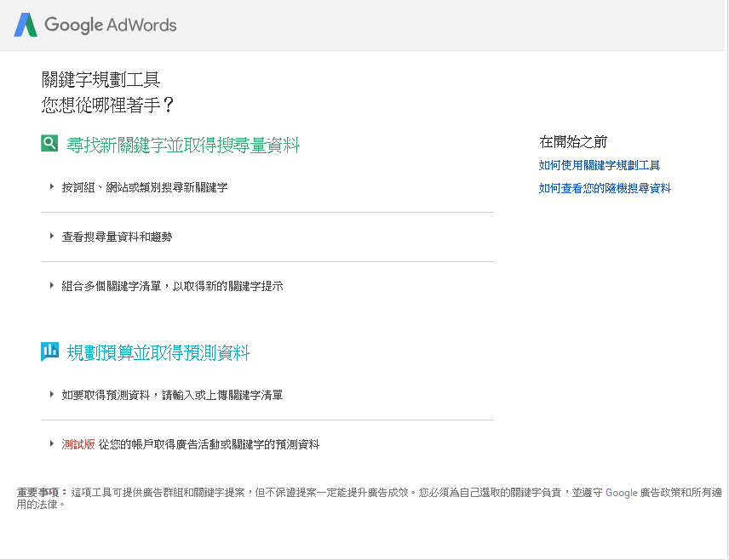Select the 按詞組、網站或類別搜尋新關鍵字 option text
The height and width of the screenshot is (560, 729).
pyautogui.click(x=144, y=187)
